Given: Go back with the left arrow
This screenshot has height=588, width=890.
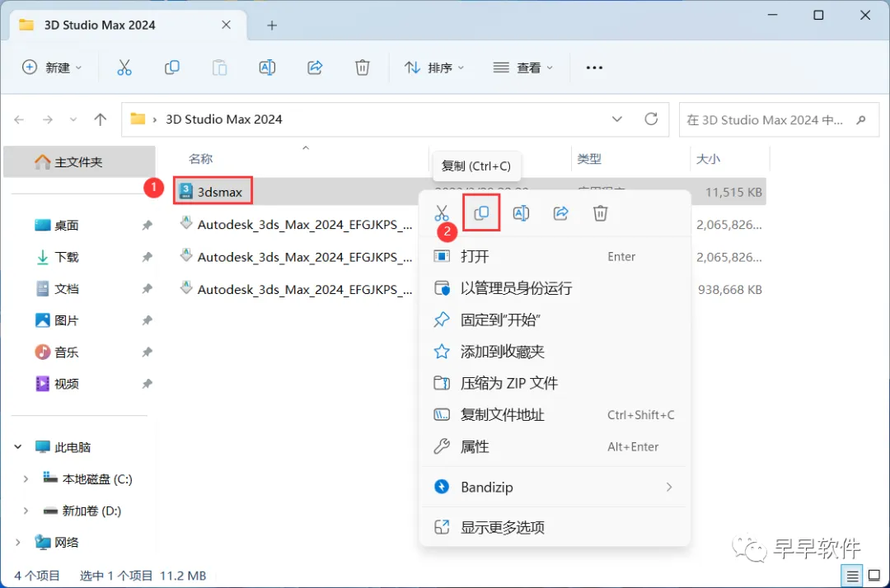Looking at the screenshot, I should point(19,119).
